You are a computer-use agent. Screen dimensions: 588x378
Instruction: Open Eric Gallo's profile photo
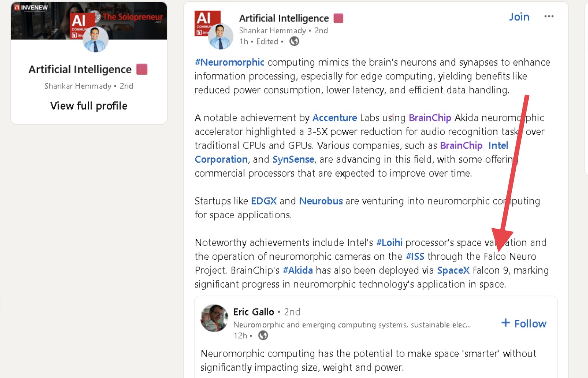coord(214,318)
